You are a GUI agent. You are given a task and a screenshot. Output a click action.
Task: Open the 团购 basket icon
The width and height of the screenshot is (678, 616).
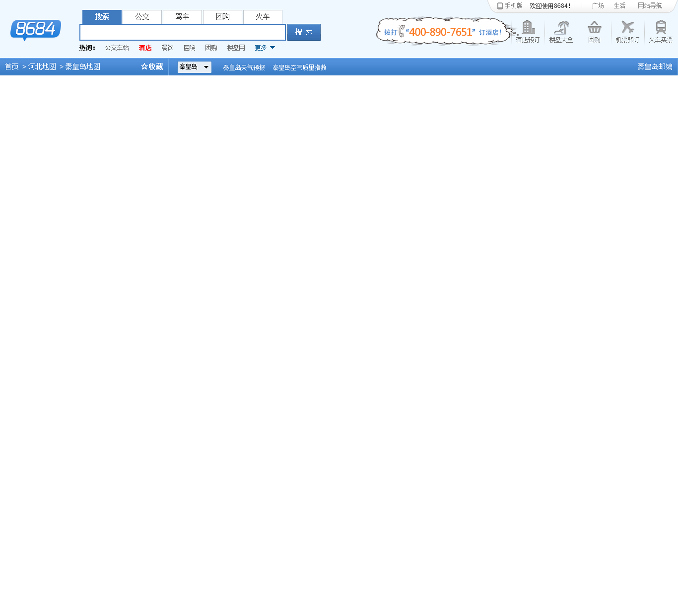coord(594,32)
